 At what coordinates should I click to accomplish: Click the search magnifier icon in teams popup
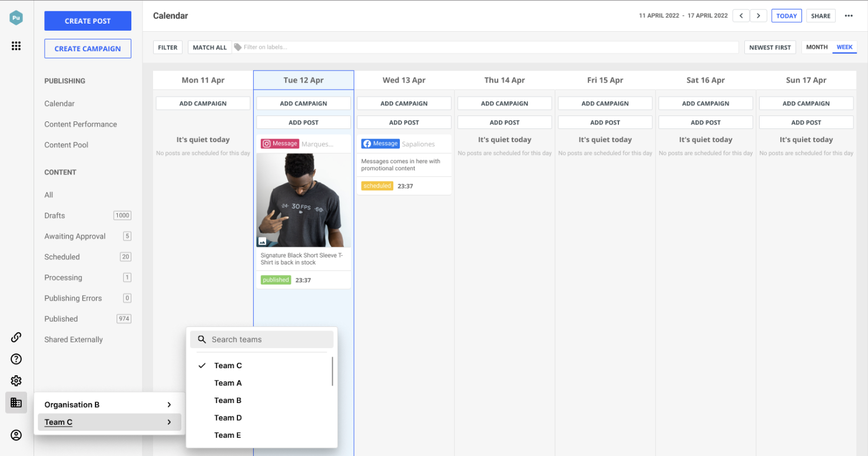coord(202,339)
